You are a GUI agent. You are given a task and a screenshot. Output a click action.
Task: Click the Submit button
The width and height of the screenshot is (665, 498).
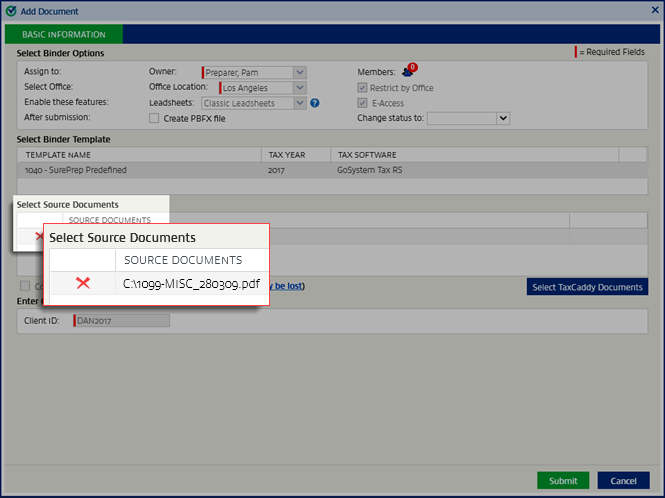563,481
